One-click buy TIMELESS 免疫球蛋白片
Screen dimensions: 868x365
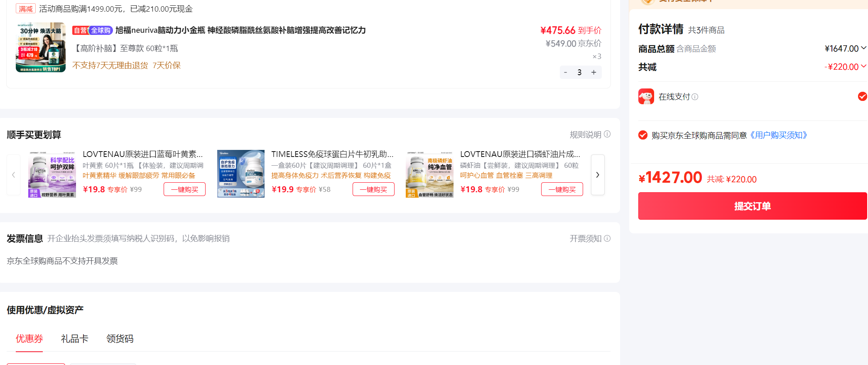(x=373, y=189)
